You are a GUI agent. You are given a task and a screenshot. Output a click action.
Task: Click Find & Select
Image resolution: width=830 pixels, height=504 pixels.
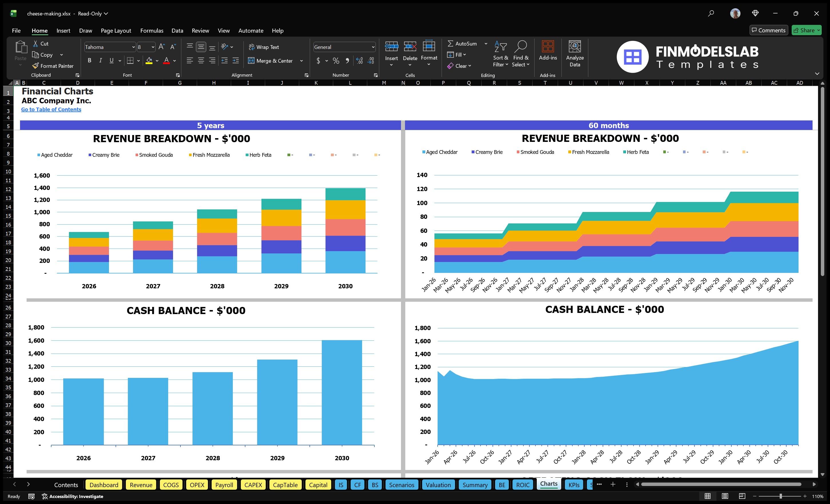521,54
